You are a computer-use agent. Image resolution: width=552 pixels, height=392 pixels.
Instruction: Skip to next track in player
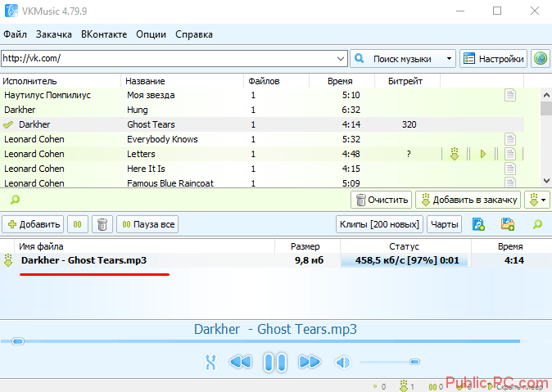(x=310, y=362)
